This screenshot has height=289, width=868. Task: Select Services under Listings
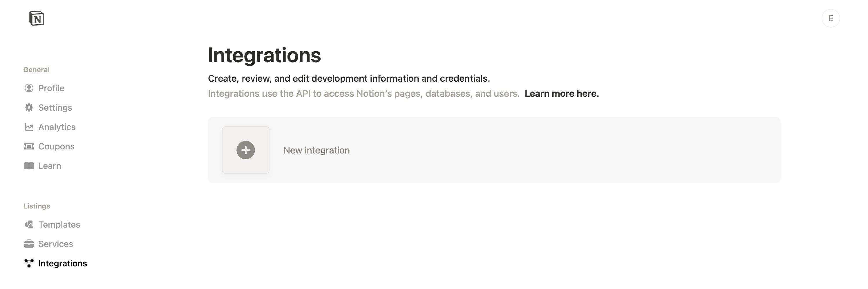coord(56,244)
